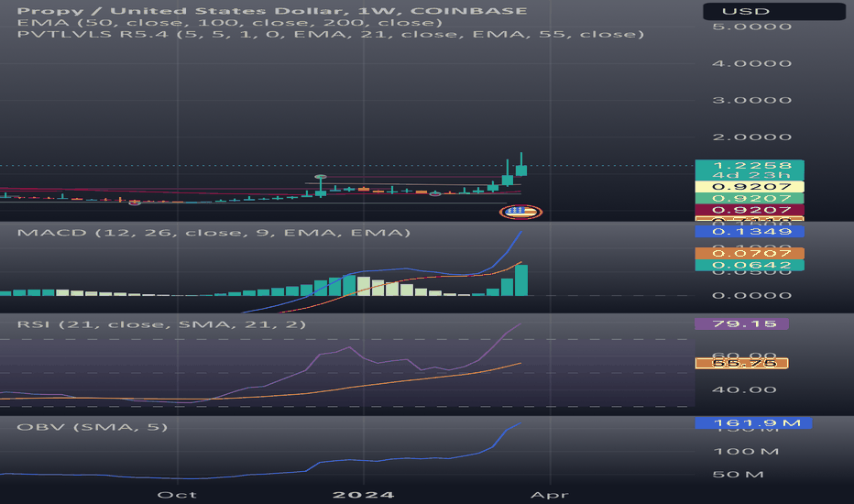The image size is (854, 504).
Task: Select the Propy / United States Dollar title
Action: pyautogui.click(x=272, y=11)
